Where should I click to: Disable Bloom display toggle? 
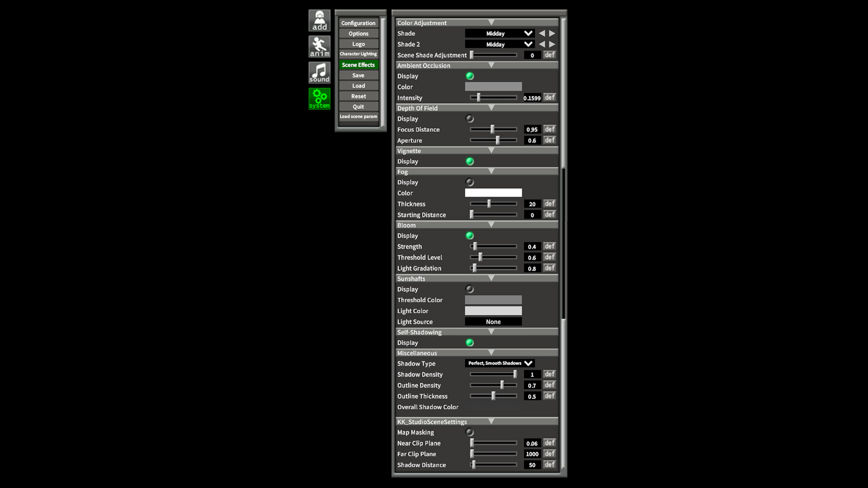(470, 236)
